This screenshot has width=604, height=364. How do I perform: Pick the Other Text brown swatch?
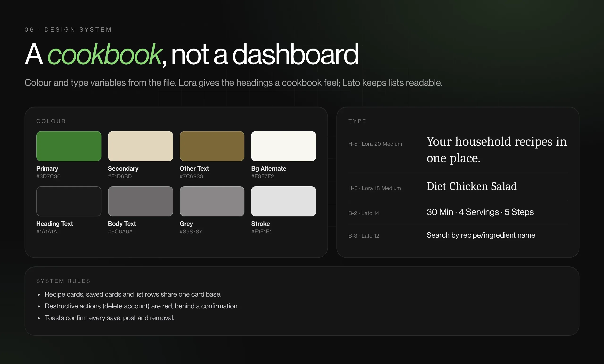point(212,146)
